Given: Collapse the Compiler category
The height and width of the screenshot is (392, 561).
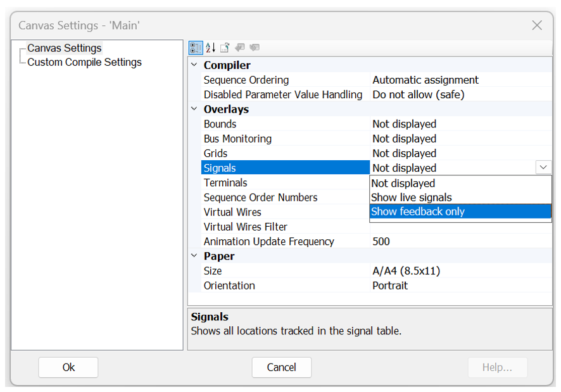Looking at the screenshot, I should [194, 65].
